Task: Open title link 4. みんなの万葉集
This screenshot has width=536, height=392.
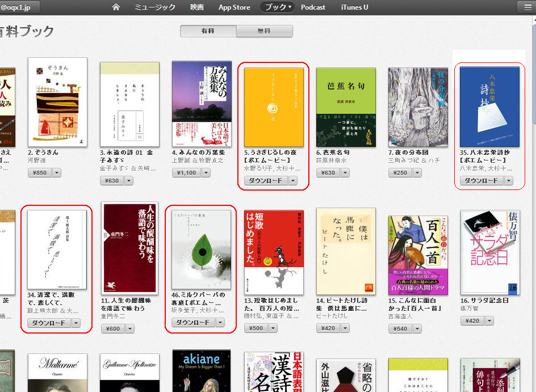Action: pyautogui.click(x=199, y=152)
